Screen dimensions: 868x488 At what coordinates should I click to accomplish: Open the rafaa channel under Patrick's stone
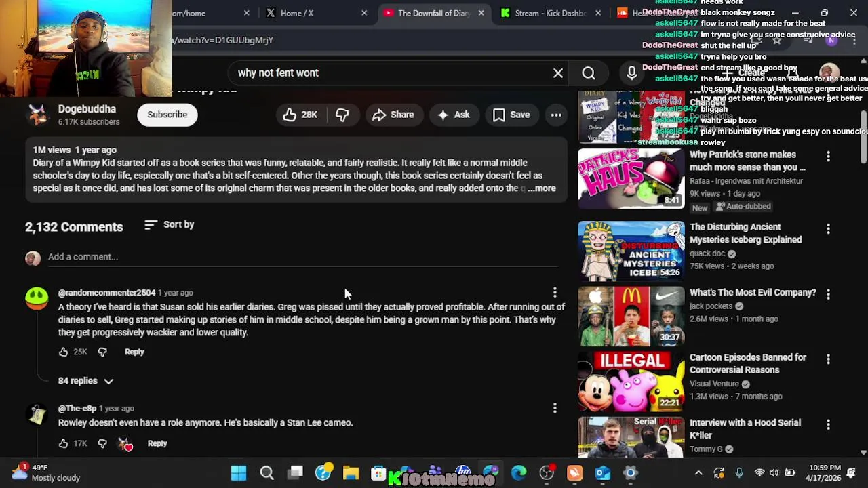pyautogui.click(x=746, y=181)
